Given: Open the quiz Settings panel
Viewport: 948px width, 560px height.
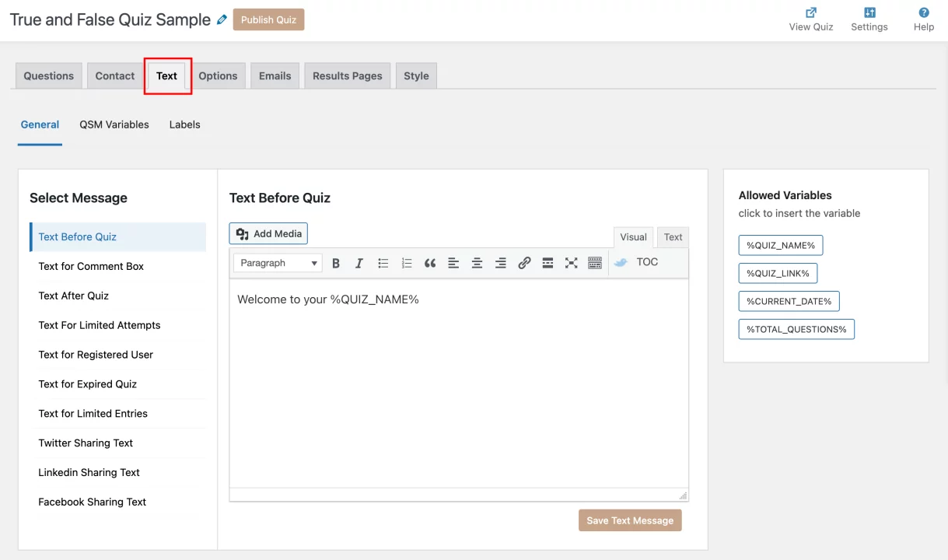Looking at the screenshot, I should [x=869, y=19].
